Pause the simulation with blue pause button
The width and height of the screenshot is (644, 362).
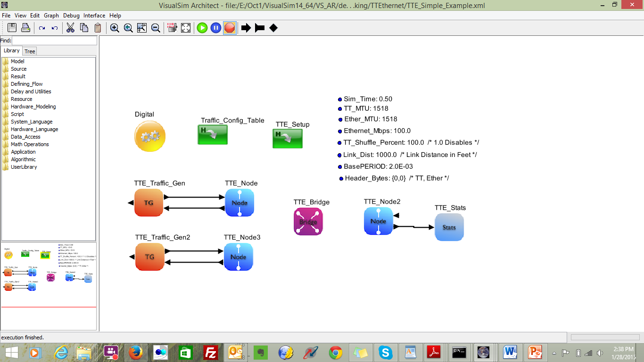[x=215, y=28]
